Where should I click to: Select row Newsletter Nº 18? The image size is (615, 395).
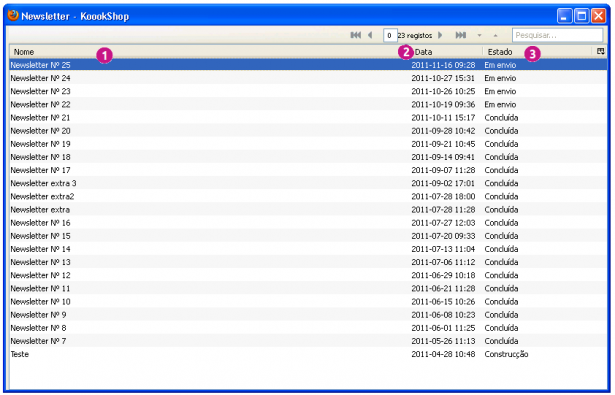[308, 157]
